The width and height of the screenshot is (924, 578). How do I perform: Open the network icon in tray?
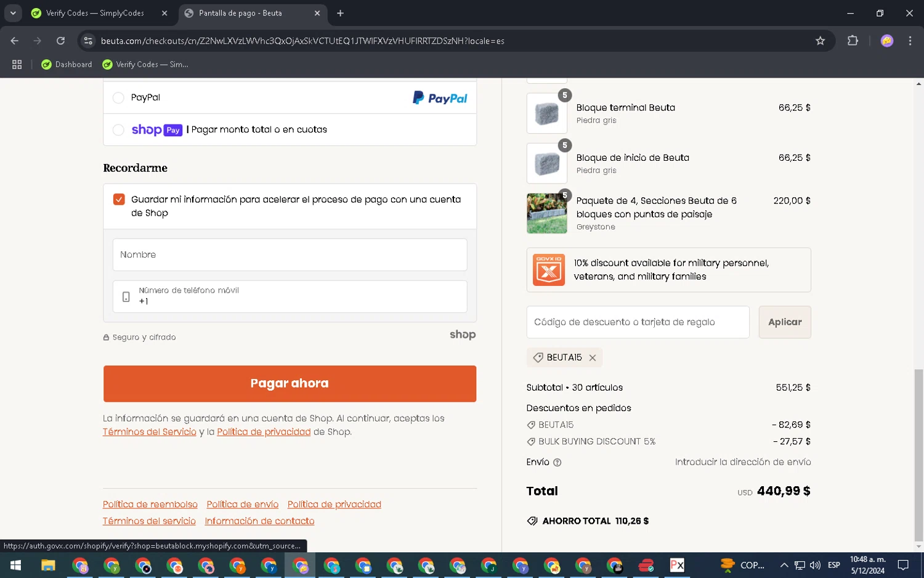pyautogui.click(x=800, y=565)
